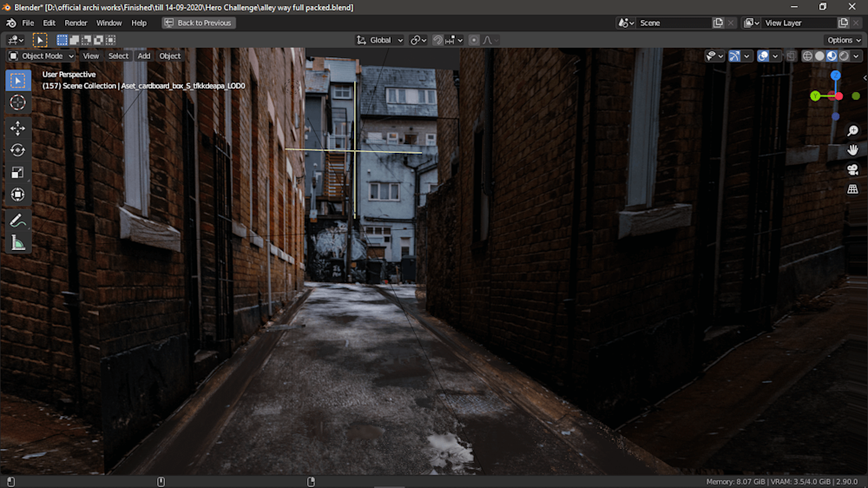This screenshot has height=488, width=868.
Task: Open the Render menu
Action: point(76,23)
